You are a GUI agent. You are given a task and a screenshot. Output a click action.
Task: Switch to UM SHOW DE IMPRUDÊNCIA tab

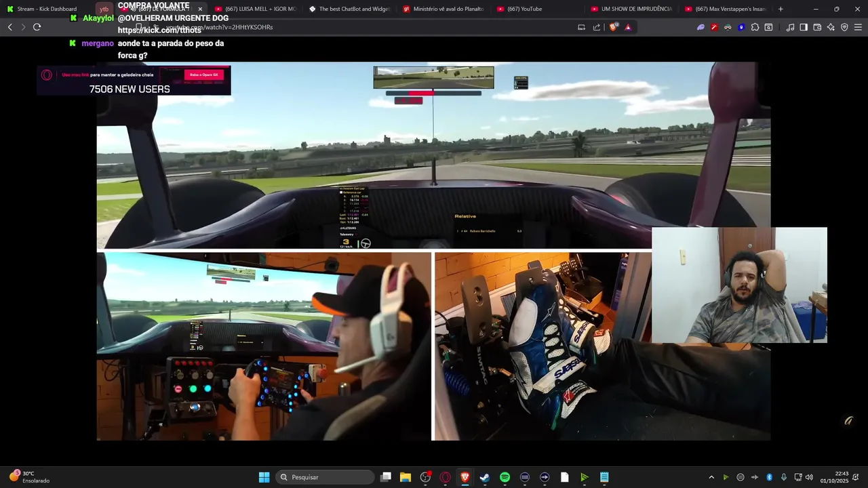[x=632, y=9]
